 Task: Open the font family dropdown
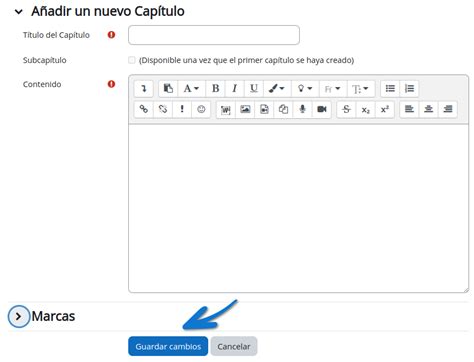(x=333, y=89)
